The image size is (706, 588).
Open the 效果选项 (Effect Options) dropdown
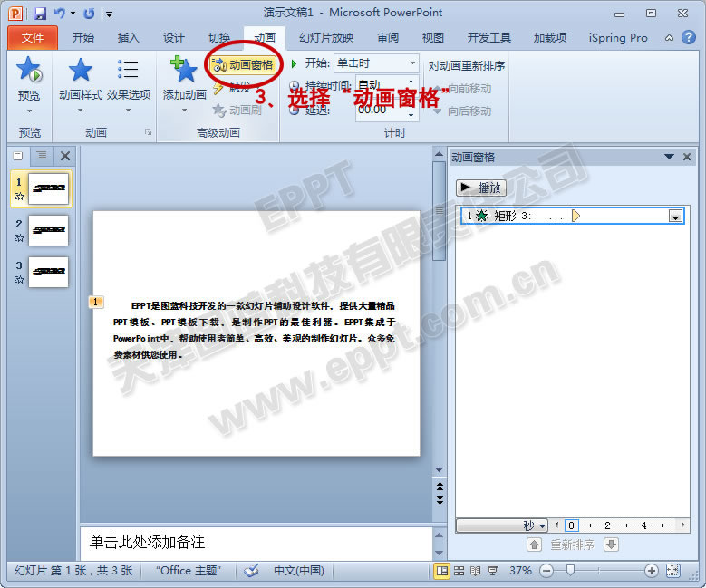pyautogui.click(x=129, y=82)
